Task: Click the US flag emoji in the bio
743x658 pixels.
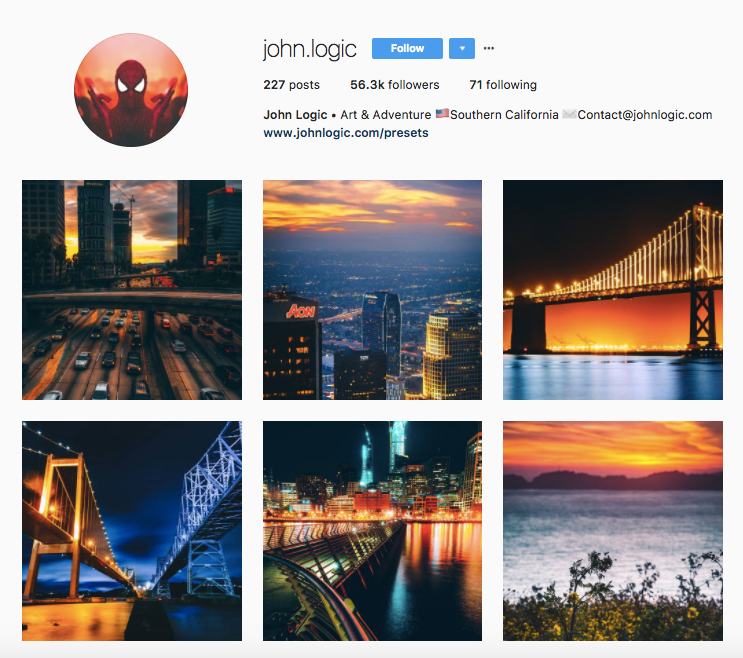Action: tap(442, 114)
